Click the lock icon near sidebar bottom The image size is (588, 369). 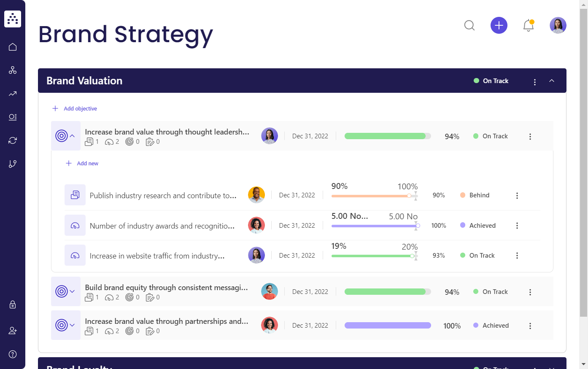coord(13,304)
